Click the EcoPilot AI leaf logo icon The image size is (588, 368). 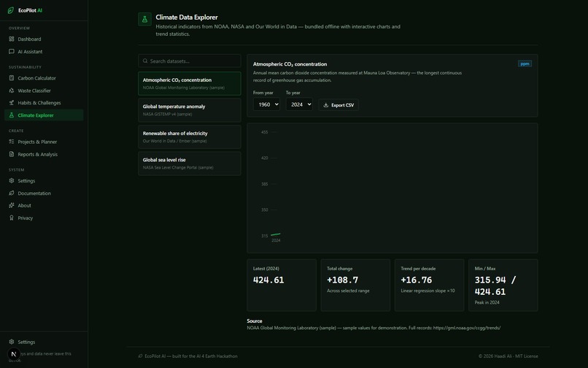click(x=11, y=10)
